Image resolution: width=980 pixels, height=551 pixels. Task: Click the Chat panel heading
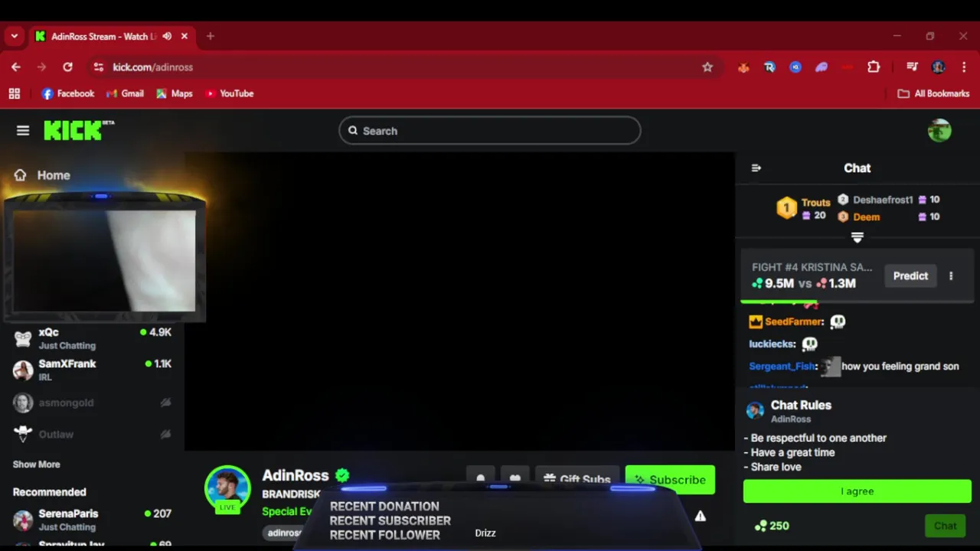(857, 168)
